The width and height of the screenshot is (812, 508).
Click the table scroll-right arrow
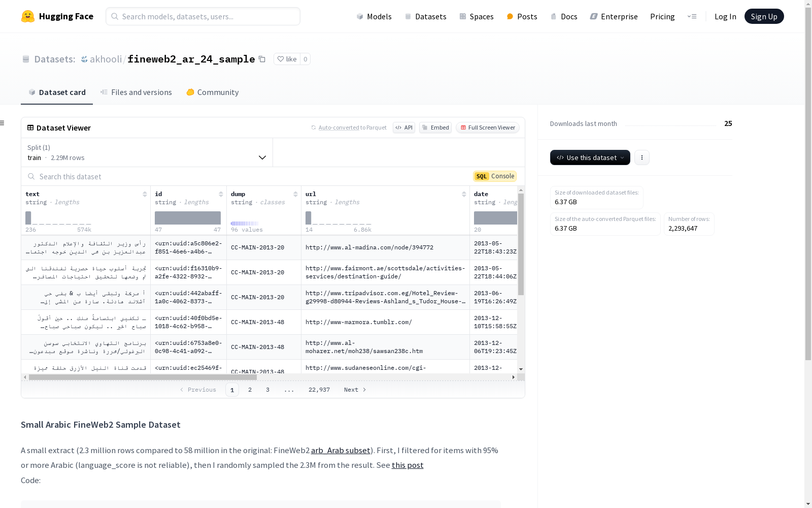(x=514, y=377)
